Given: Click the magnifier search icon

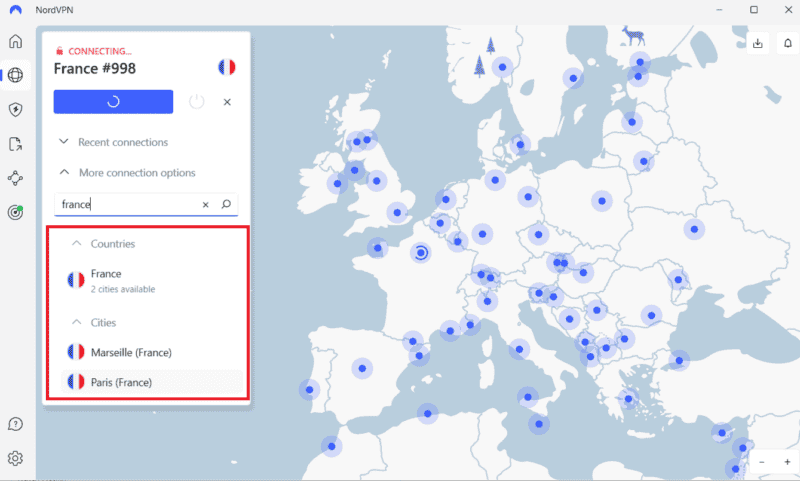Looking at the screenshot, I should pyautogui.click(x=226, y=204).
